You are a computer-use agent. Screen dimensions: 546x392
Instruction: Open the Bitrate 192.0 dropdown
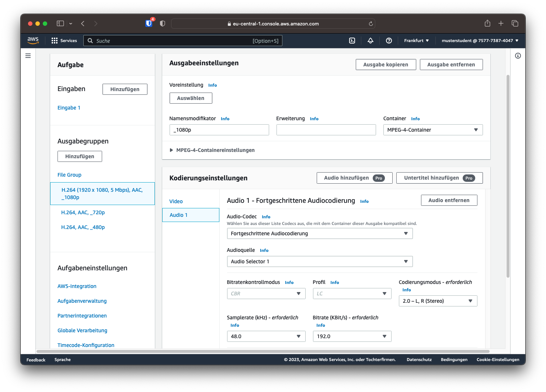pos(352,336)
